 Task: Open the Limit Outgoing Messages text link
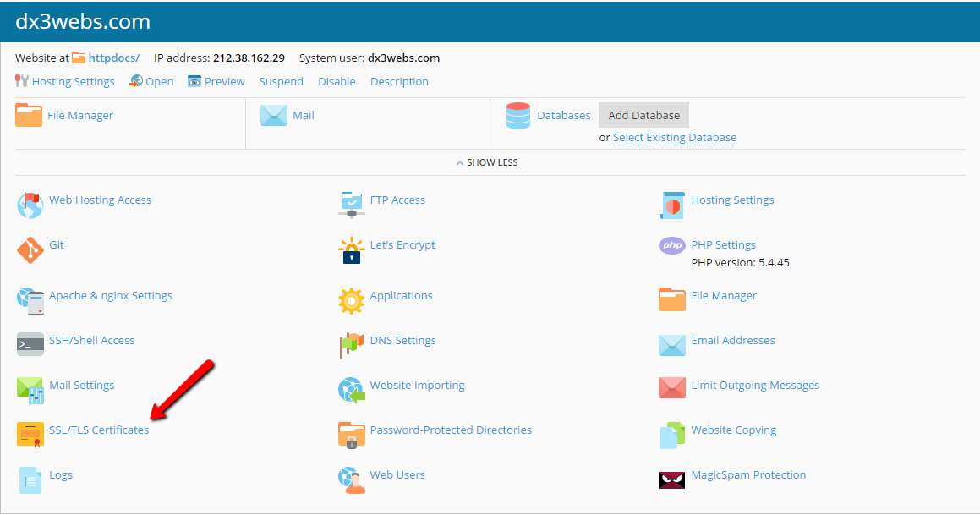pos(755,386)
